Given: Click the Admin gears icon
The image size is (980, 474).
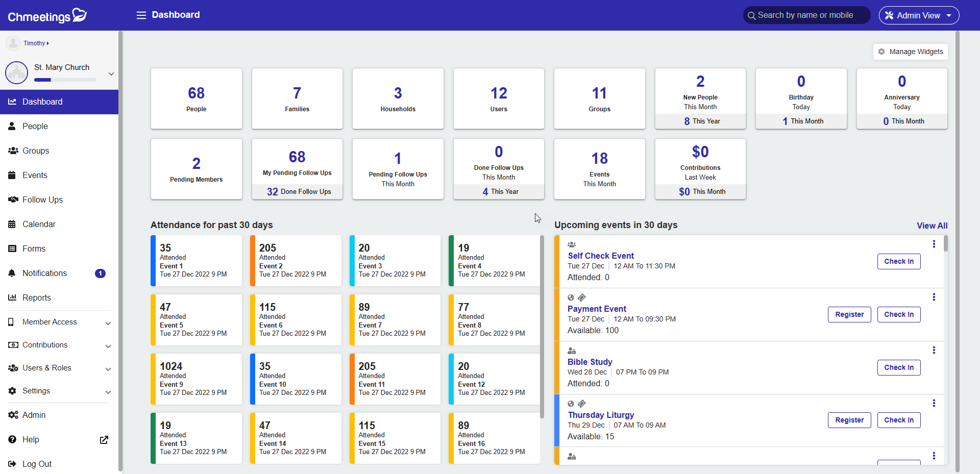Looking at the screenshot, I should coord(13,415).
